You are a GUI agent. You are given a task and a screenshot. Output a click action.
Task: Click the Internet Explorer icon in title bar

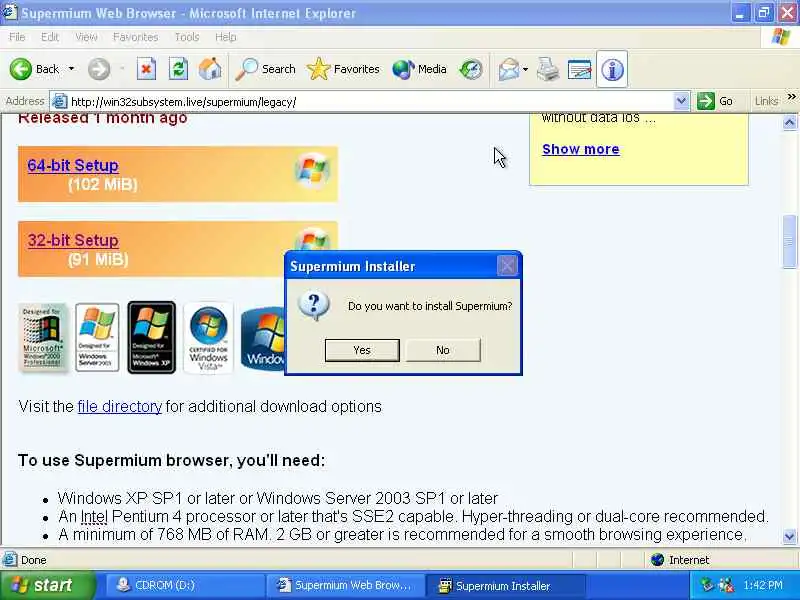click(10, 12)
